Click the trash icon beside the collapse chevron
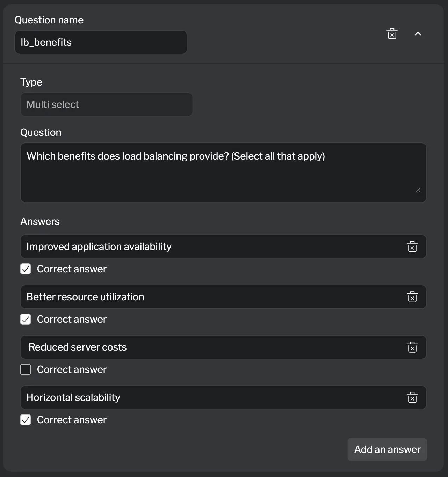This screenshot has height=477, width=448. 392,34
